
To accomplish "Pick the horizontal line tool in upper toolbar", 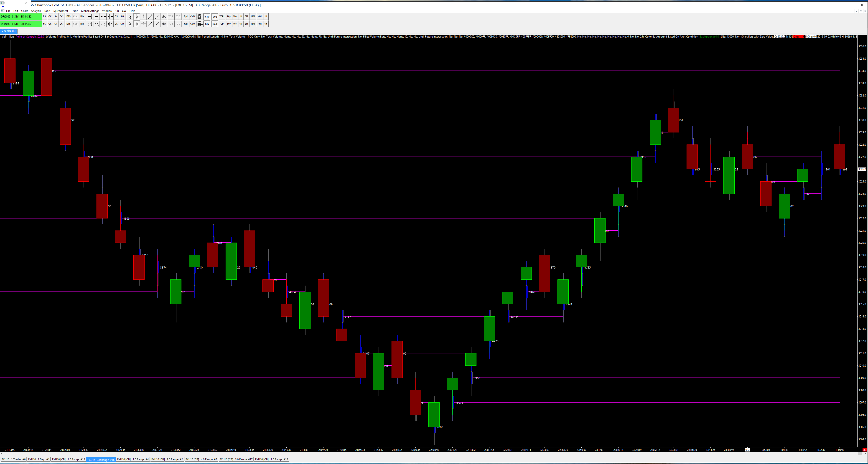I will pyautogui.click(x=143, y=17).
